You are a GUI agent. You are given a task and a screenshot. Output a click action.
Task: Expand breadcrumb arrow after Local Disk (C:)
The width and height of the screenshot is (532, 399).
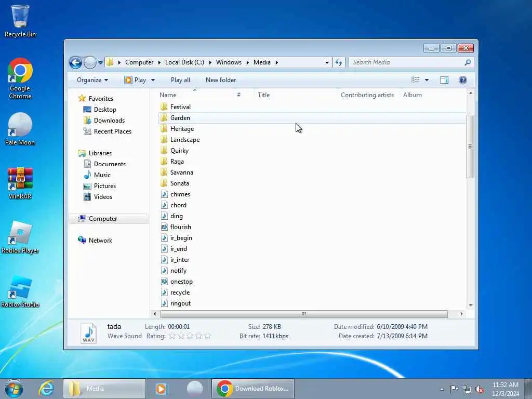[x=210, y=62]
